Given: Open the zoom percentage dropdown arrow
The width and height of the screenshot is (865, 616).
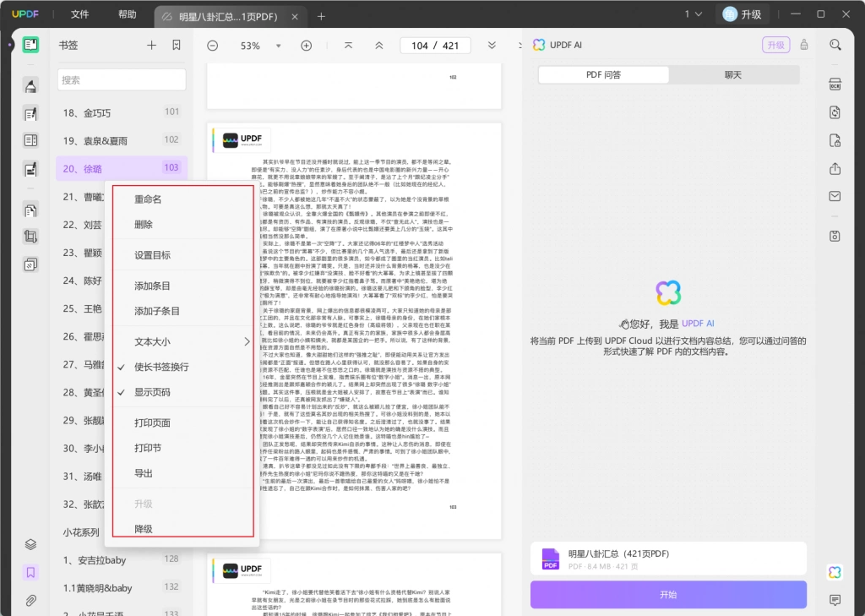Looking at the screenshot, I should click(x=279, y=46).
